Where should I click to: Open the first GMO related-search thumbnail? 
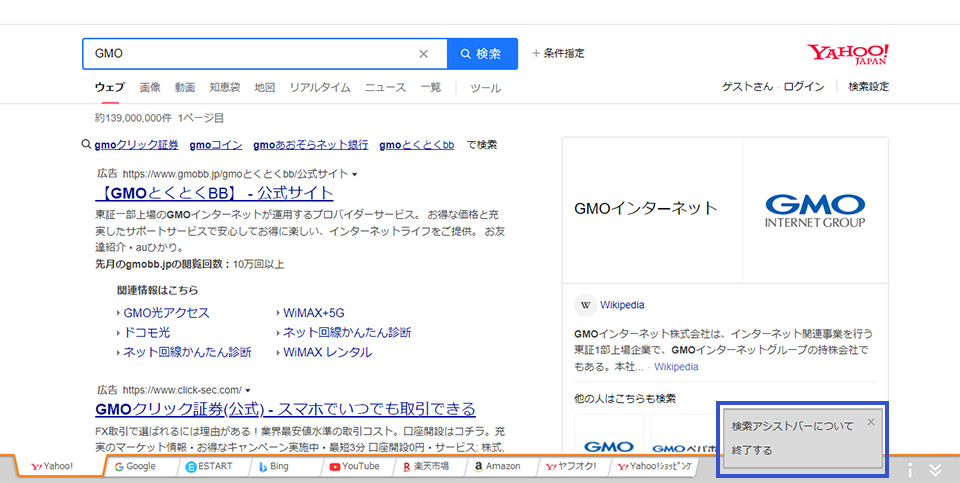tap(609, 433)
